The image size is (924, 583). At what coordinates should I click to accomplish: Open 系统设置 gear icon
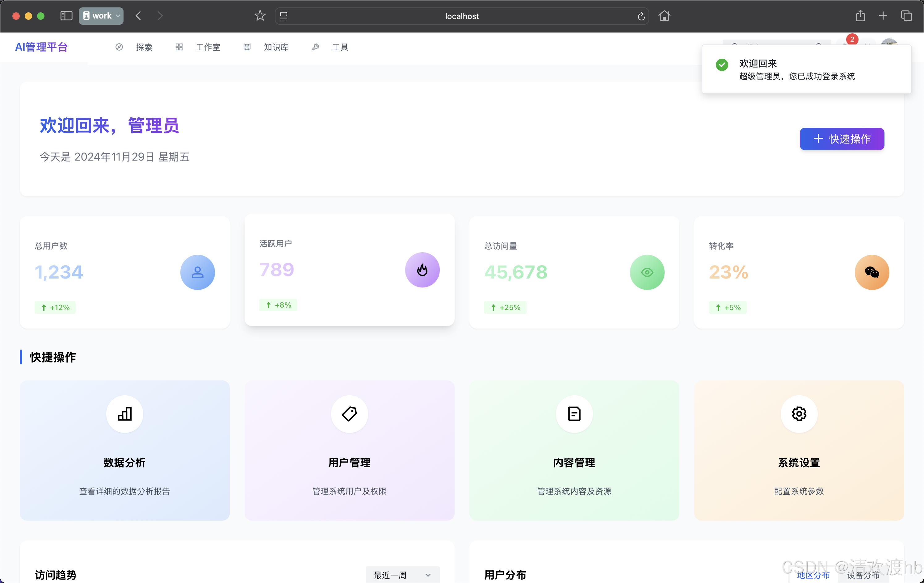pos(799,414)
